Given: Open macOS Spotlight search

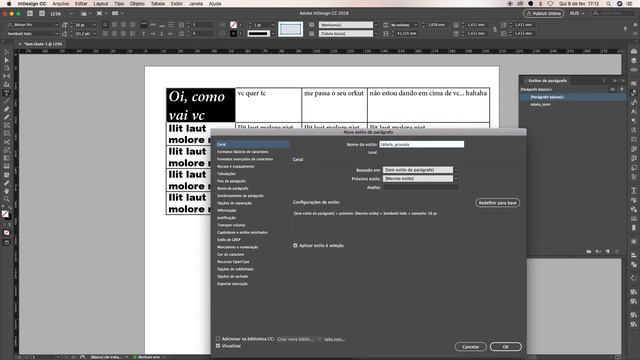Looking at the screenshot, I should pyautogui.click(x=608, y=4).
